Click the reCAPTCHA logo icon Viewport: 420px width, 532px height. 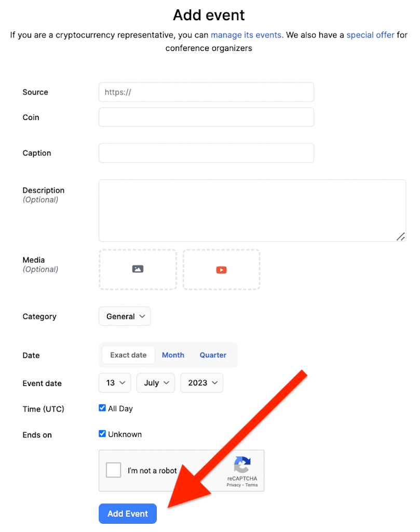pos(242,464)
